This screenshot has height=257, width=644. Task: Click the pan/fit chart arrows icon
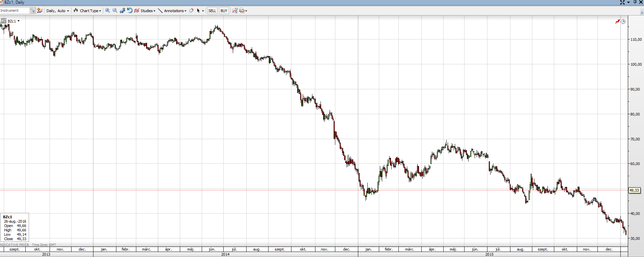tap(122, 11)
